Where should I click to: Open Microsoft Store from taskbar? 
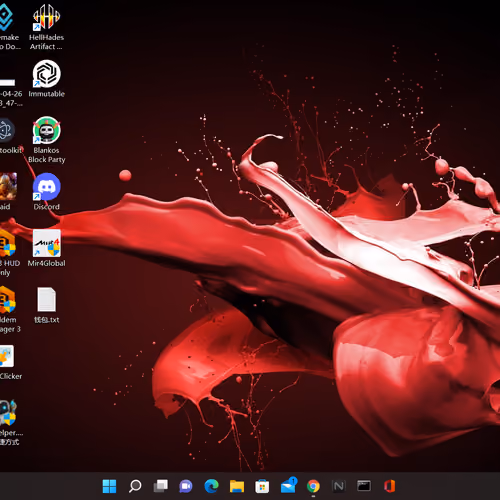(262, 487)
